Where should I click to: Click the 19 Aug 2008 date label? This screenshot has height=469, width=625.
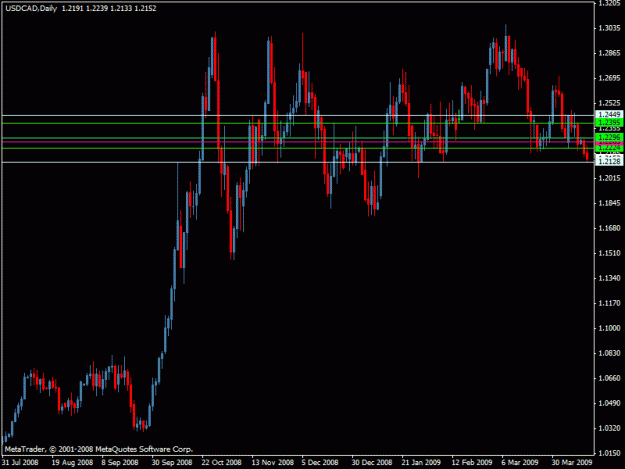[72, 462]
